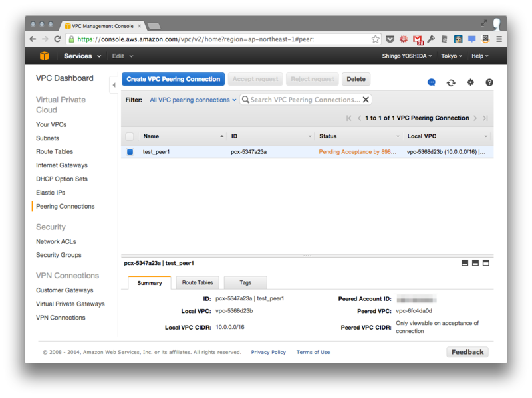Switch to the Route Tables tab
This screenshot has width=532, height=398.
198,282
